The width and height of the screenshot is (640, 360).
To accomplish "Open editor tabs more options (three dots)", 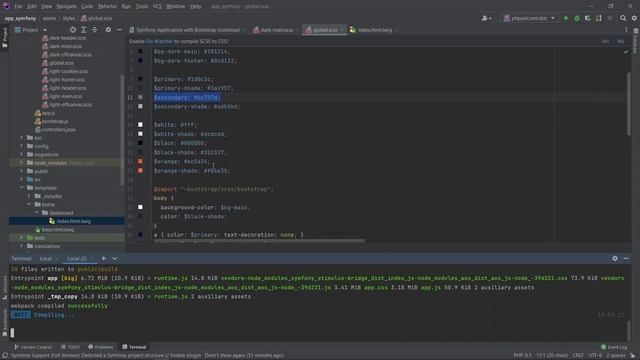I will (x=626, y=30).
